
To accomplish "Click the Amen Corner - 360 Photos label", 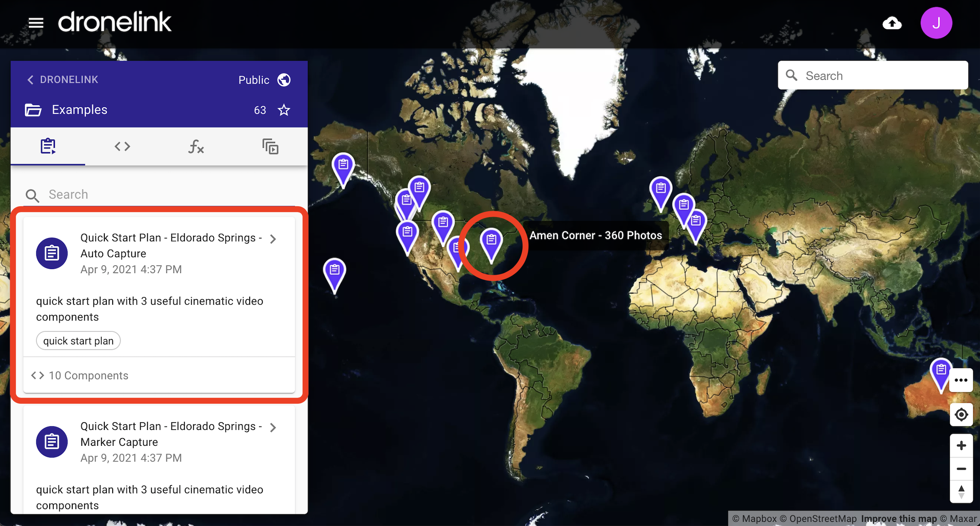I will click(x=596, y=235).
